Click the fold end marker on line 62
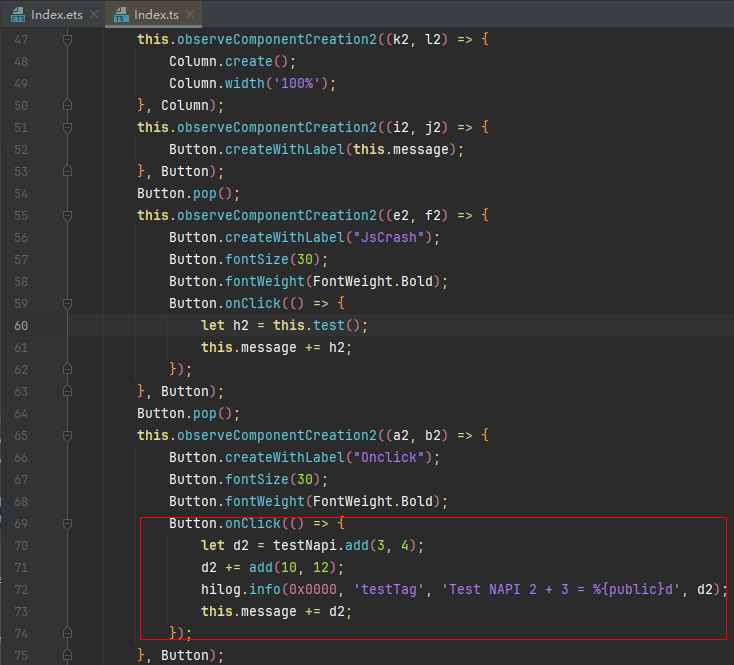 point(67,369)
